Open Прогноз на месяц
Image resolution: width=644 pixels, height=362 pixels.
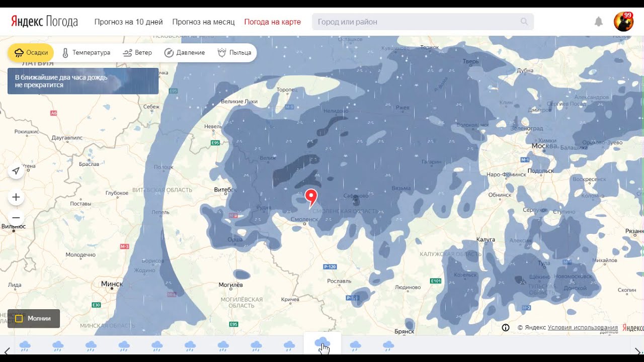point(203,22)
